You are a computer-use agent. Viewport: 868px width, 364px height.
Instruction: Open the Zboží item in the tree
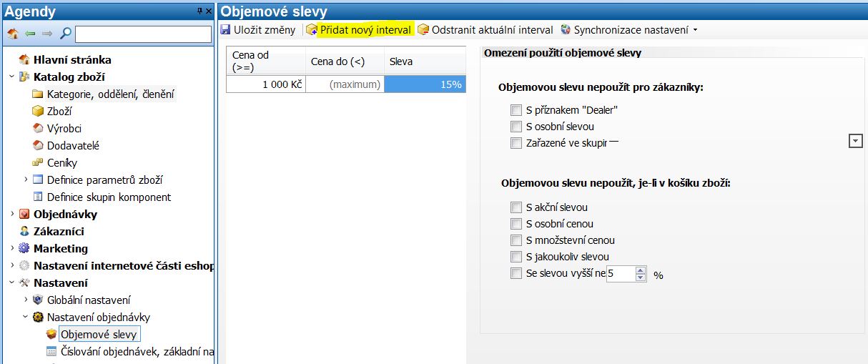point(59,112)
